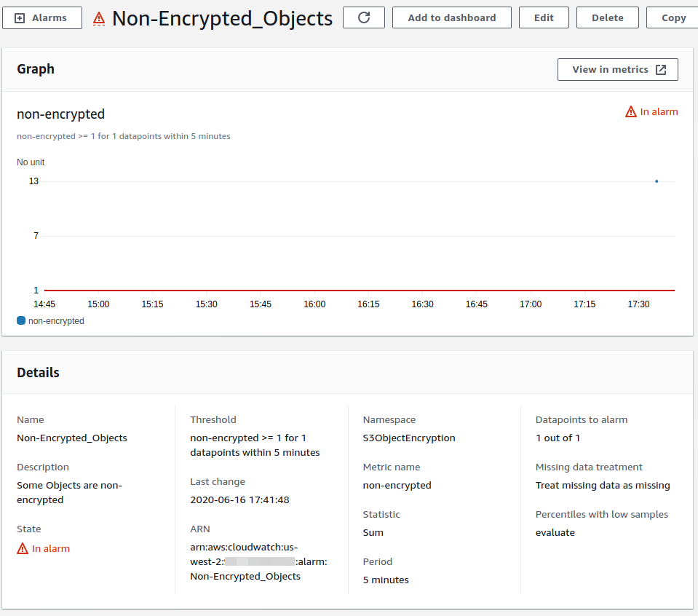Click Add to dashboard

point(451,17)
